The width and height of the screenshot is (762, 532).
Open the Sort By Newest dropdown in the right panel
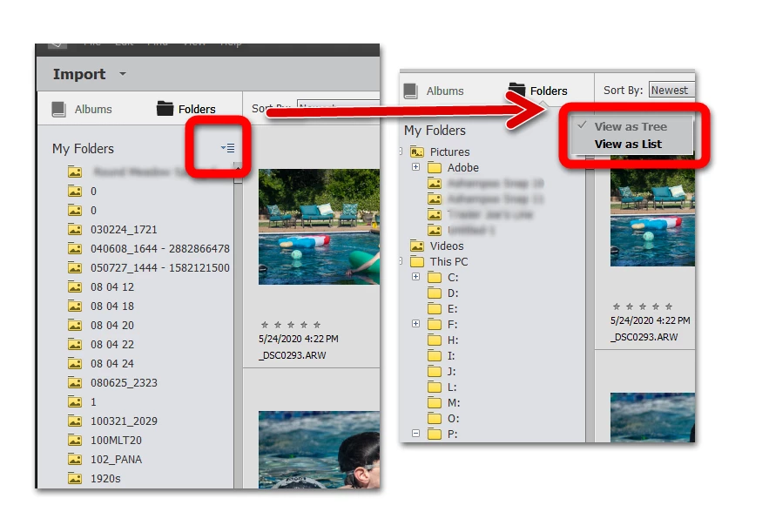(x=672, y=90)
